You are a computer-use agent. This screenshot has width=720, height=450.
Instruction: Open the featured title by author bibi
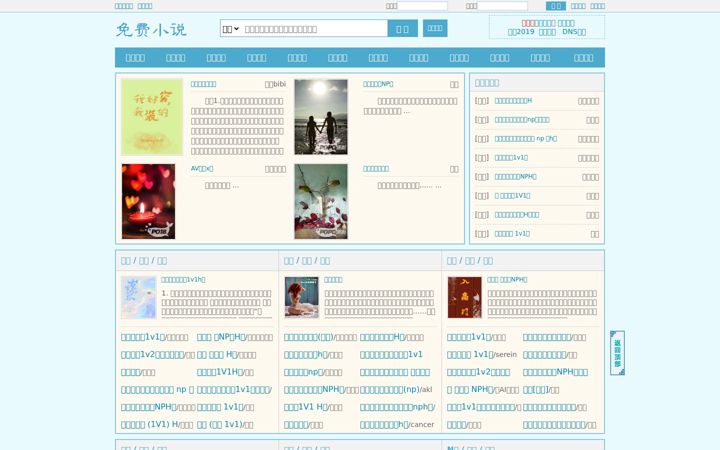203,84
